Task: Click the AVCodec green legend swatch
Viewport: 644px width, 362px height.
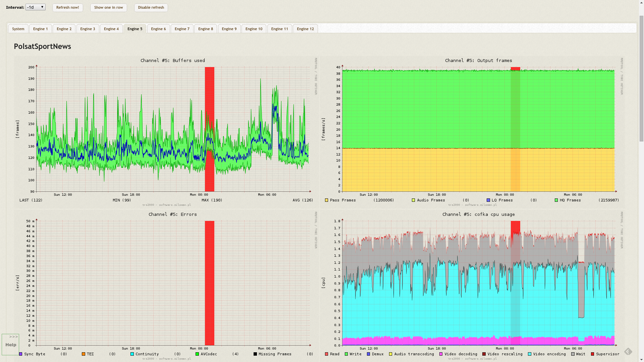Action: (197, 354)
